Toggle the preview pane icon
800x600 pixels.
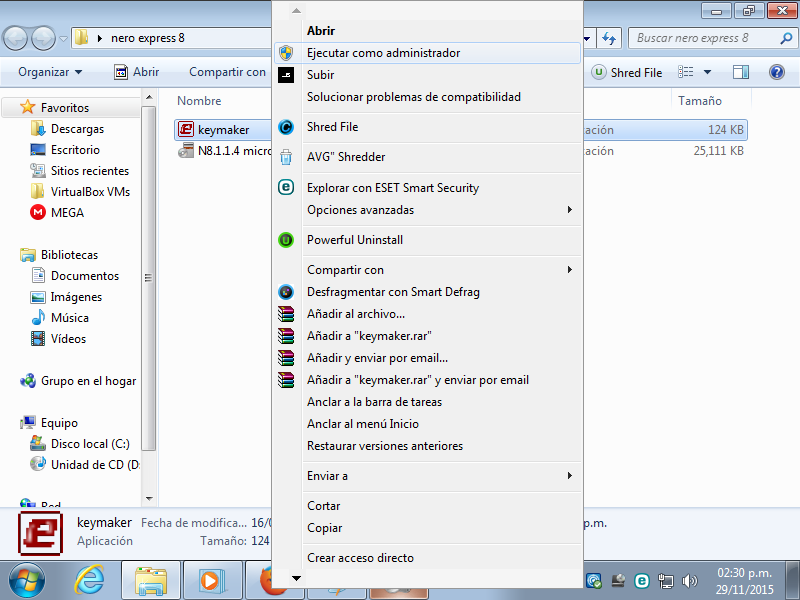coord(741,72)
